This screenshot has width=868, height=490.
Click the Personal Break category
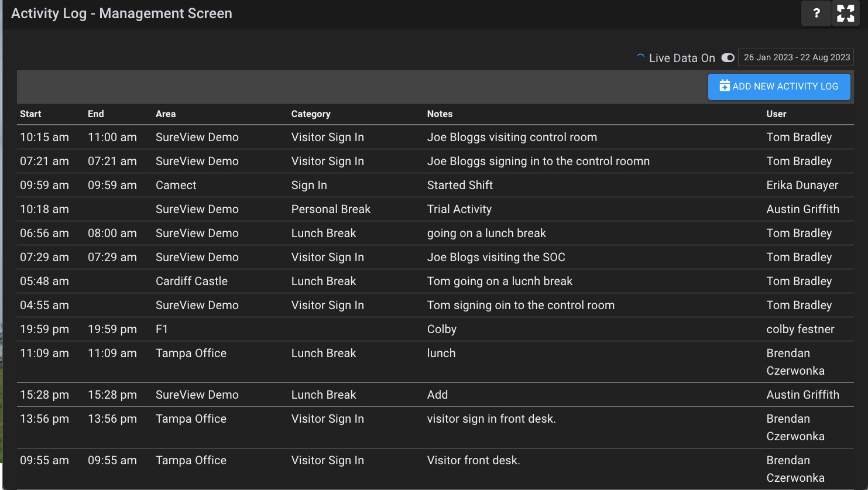click(331, 209)
